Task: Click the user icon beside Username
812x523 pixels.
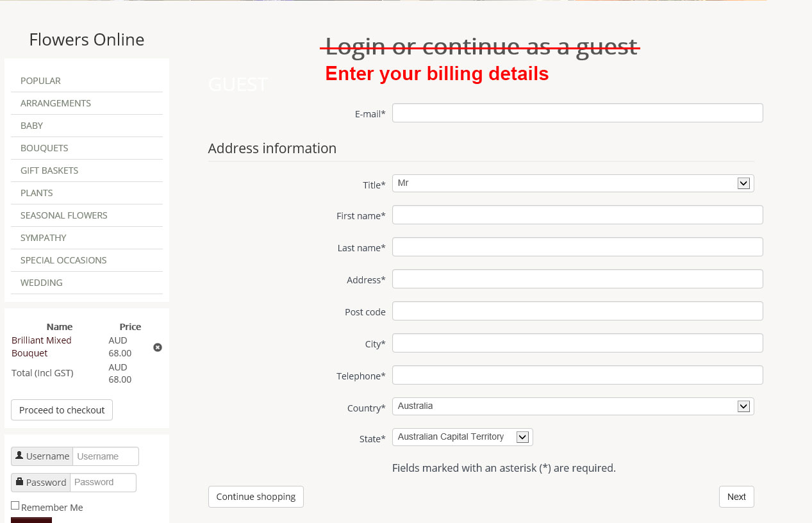Action: click(x=19, y=456)
